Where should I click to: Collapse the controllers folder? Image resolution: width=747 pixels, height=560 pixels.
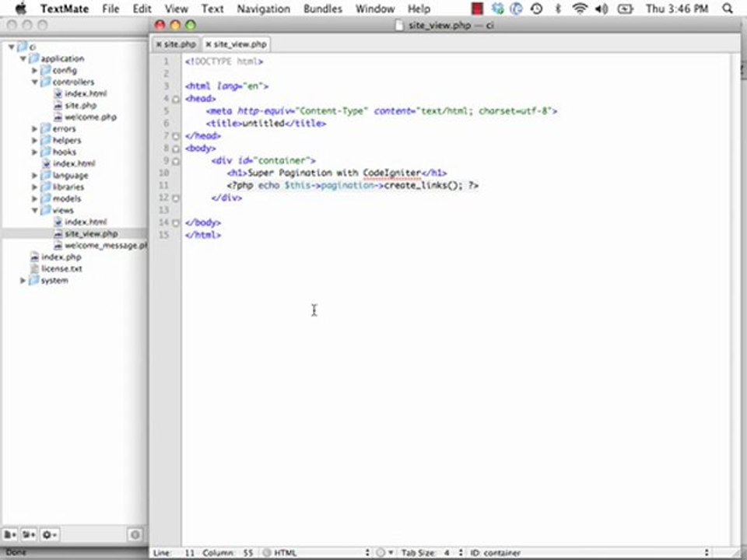(x=34, y=82)
